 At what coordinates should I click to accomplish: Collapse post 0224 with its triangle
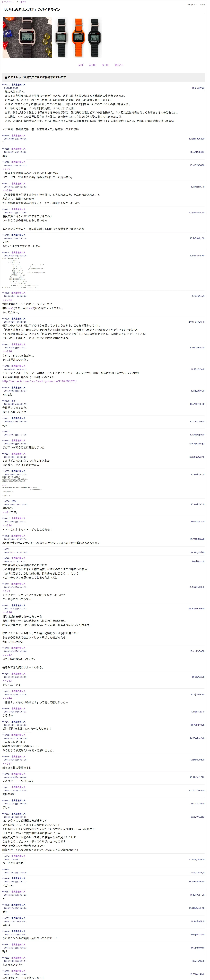click(x=3, y=253)
